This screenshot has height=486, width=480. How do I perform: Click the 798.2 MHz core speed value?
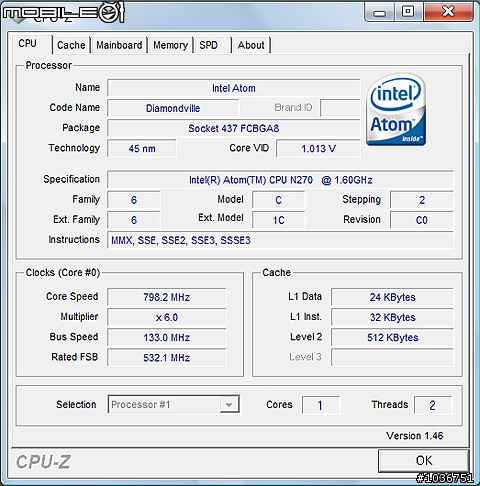click(167, 297)
